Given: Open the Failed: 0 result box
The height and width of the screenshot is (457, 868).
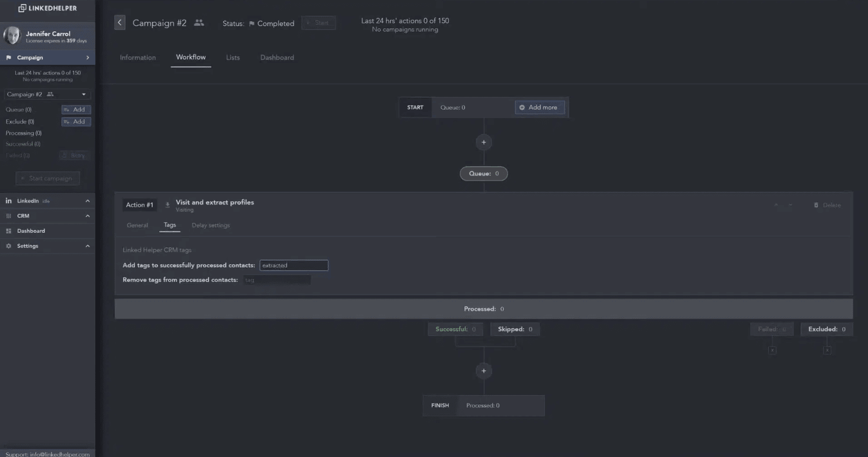Looking at the screenshot, I should point(772,329).
